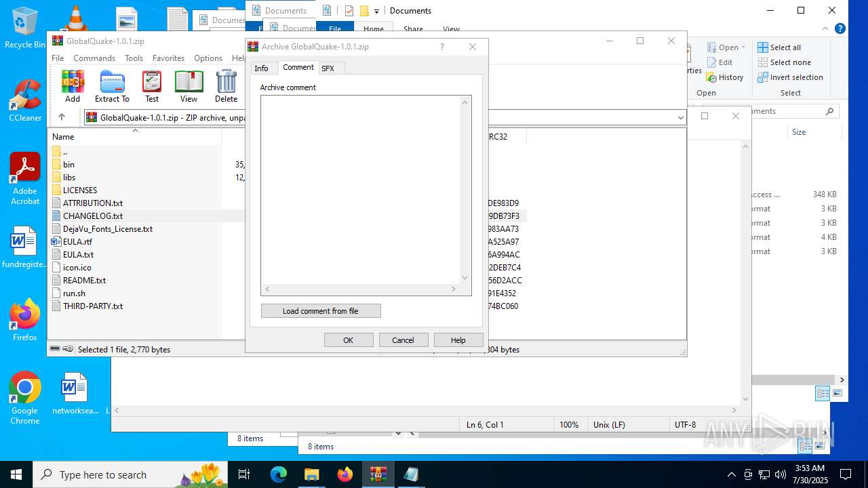Open Google Chrome desktop shortcut
The width and height of the screenshot is (868, 488).
coord(25,399)
